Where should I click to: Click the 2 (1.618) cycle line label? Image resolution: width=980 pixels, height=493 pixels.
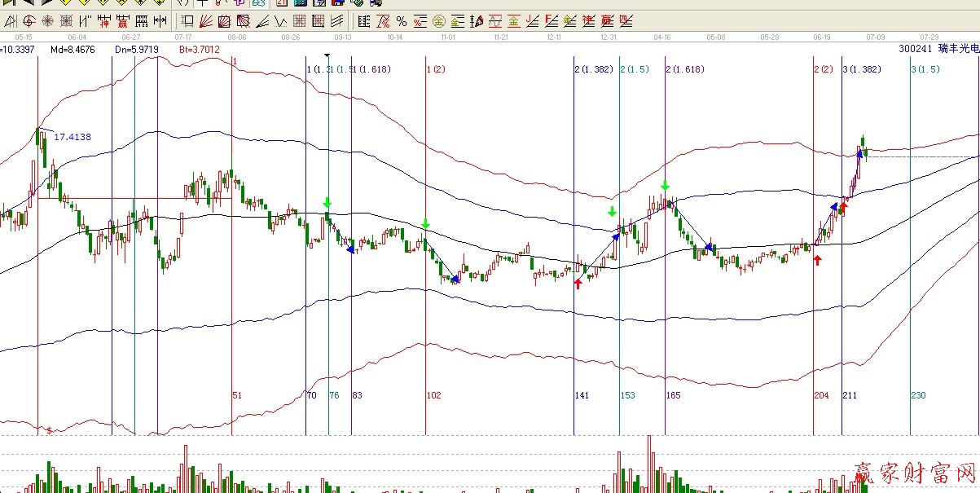coord(685,70)
